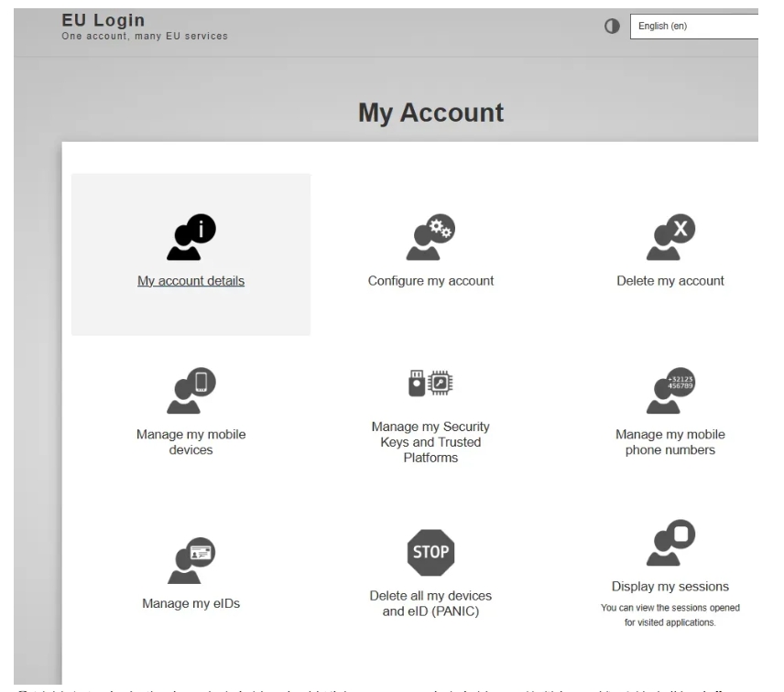Choose the Delete my account text link

pyautogui.click(x=670, y=281)
